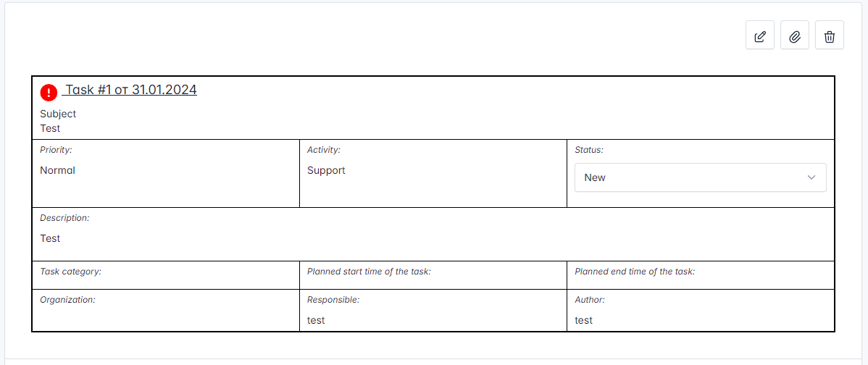Click Planned end time of the task cell
The height and width of the screenshot is (365, 868).
700,275
